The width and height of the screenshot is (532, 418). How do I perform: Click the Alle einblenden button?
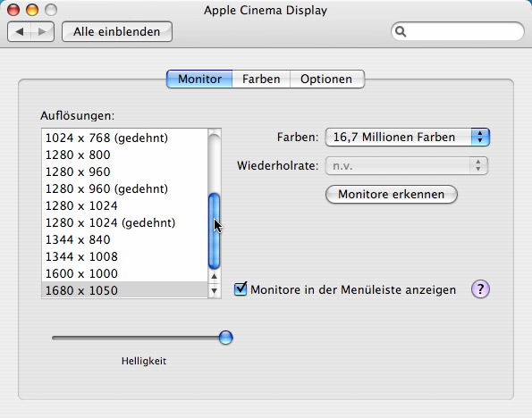[117, 32]
